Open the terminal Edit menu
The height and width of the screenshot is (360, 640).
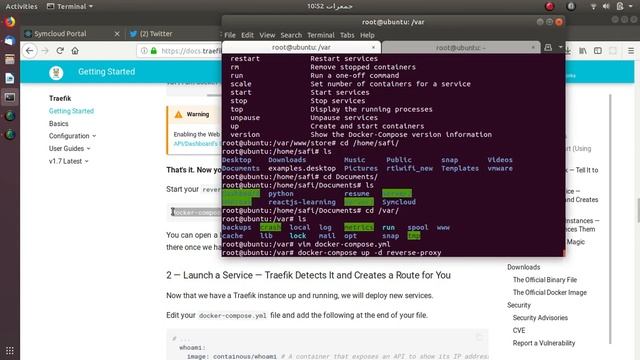[x=247, y=35]
